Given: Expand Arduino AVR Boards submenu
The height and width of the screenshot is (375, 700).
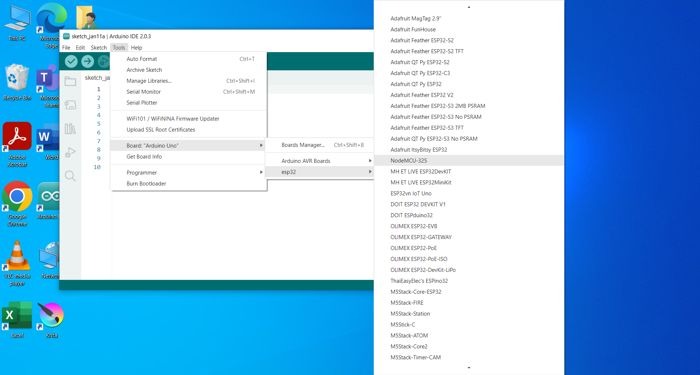Looking at the screenshot, I should coord(320,161).
